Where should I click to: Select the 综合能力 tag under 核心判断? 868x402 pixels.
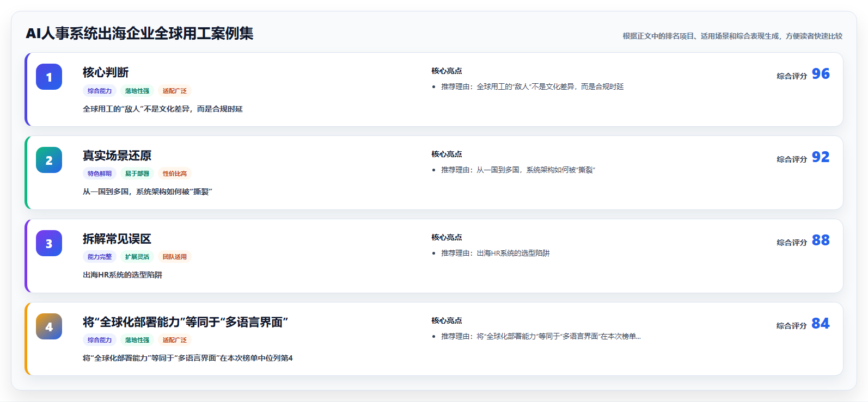(x=100, y=91)
